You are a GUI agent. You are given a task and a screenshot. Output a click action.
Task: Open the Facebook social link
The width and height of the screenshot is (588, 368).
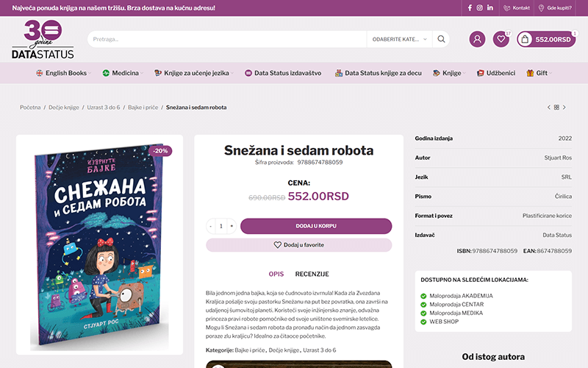pos(470,8)
